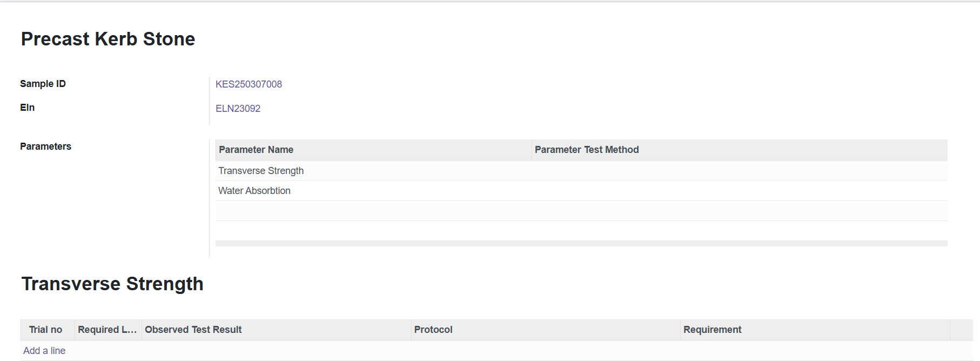Click the Eln field label
The width and height of the screenshot is (980, 361).
(27, 108)
